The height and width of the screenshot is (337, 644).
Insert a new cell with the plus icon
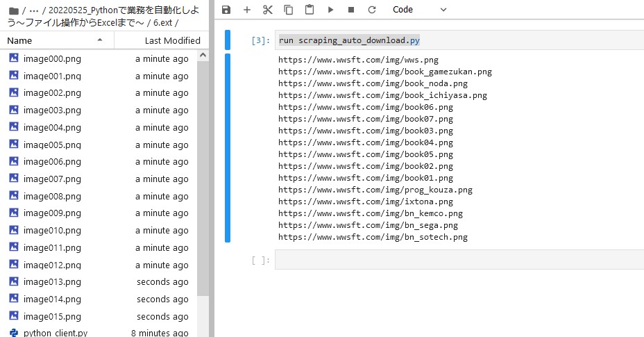(x=247, y=10)
